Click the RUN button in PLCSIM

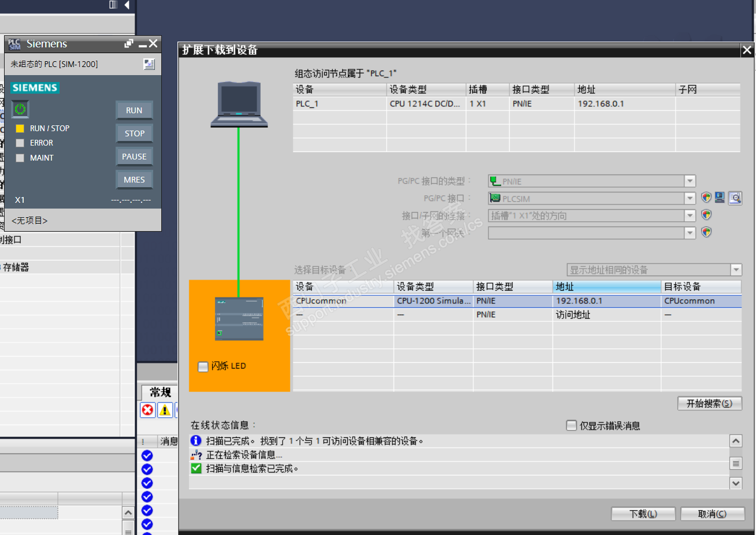coord(134,110)
